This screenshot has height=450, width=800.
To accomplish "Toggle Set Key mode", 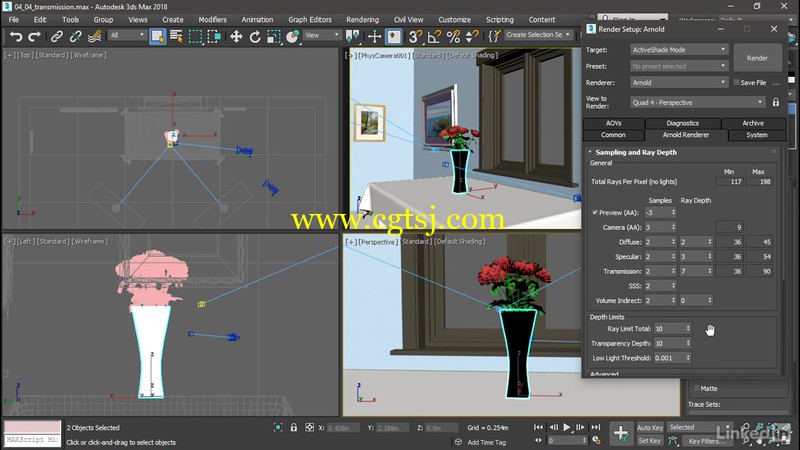I will click(650, 440).
